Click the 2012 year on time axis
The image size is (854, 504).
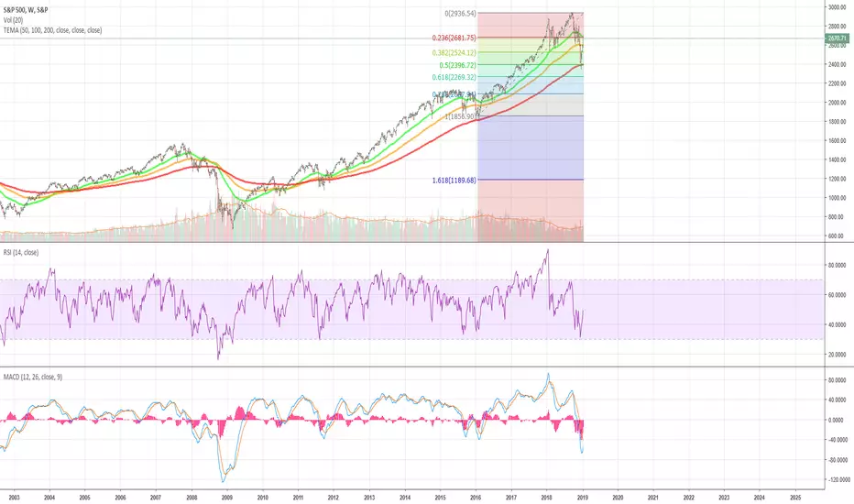click(334, 498)
